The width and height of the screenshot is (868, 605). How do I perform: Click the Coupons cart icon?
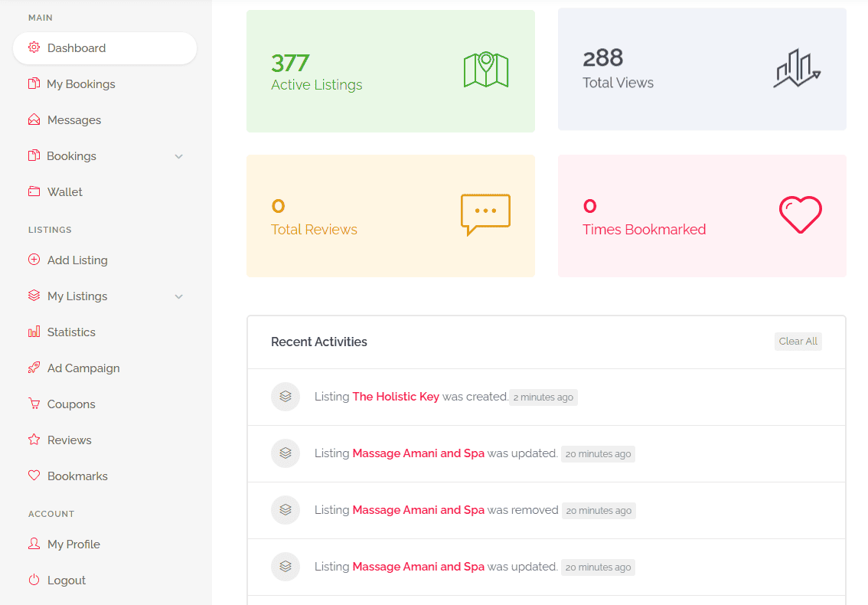coord(34,404)
